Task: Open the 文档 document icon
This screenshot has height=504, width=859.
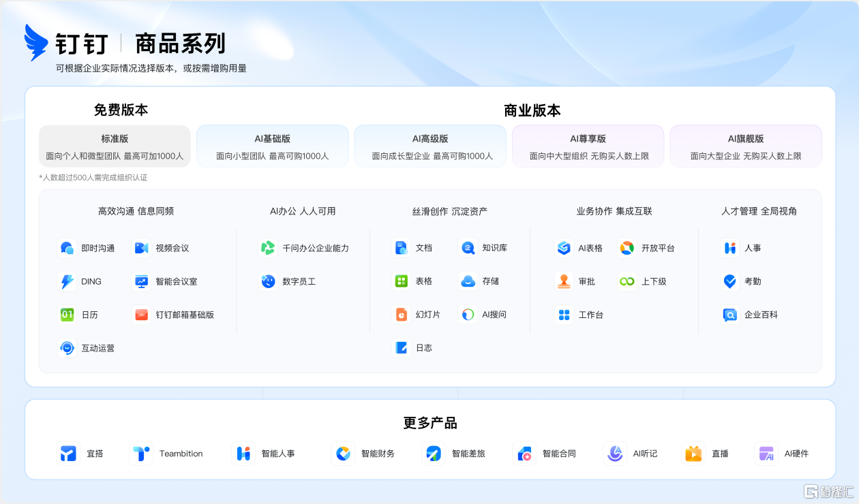Action: pyautogui.click(x=401, y=248)
